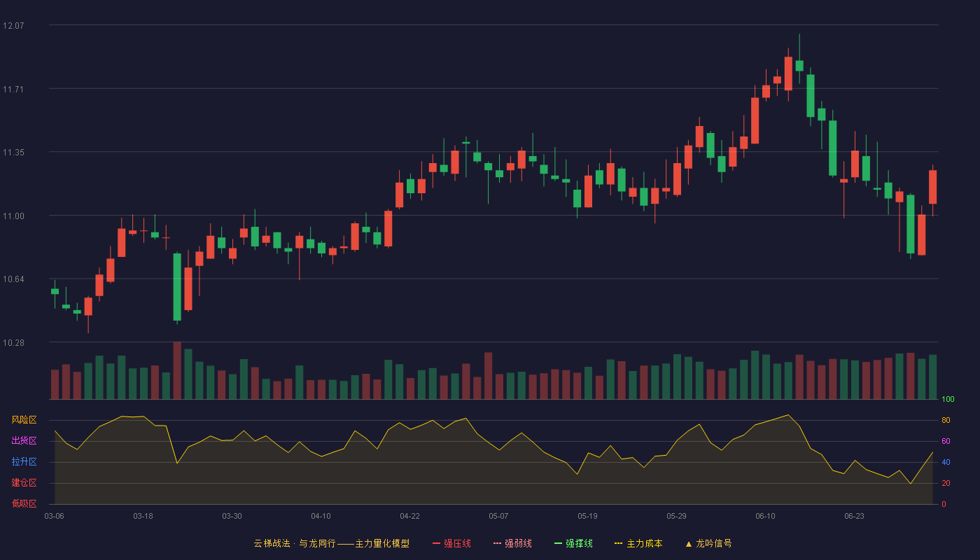Click the 05-19 date label
The height and width of the screenshot is (560, 980).
pos(587,516)
